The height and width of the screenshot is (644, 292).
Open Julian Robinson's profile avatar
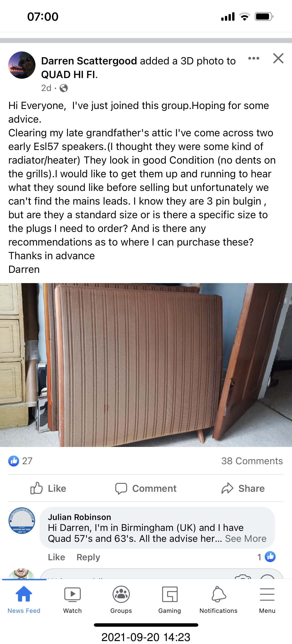tap(22, 521)
